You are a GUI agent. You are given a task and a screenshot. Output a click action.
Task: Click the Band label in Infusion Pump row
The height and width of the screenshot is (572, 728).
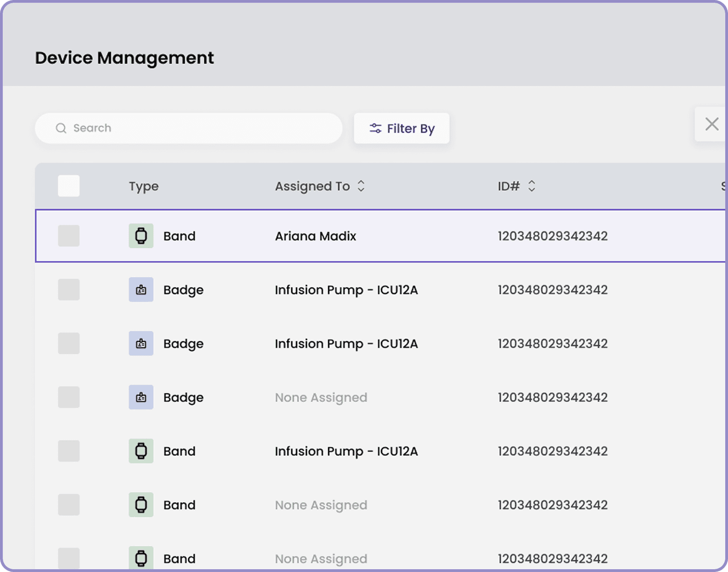[180, 451]
